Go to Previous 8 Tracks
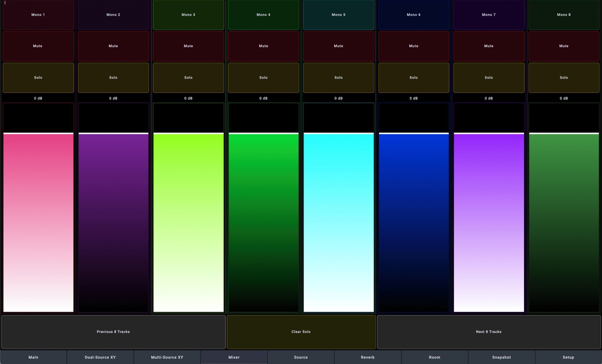This screenshot has width=602, height=364. tap(113, 332)
